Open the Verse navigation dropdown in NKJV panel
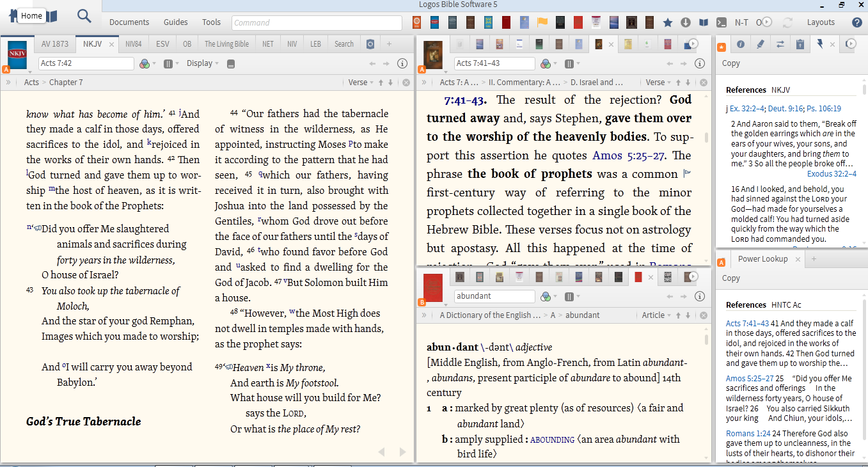Viewport: 868px width, 467px height. tap(360, 83)
